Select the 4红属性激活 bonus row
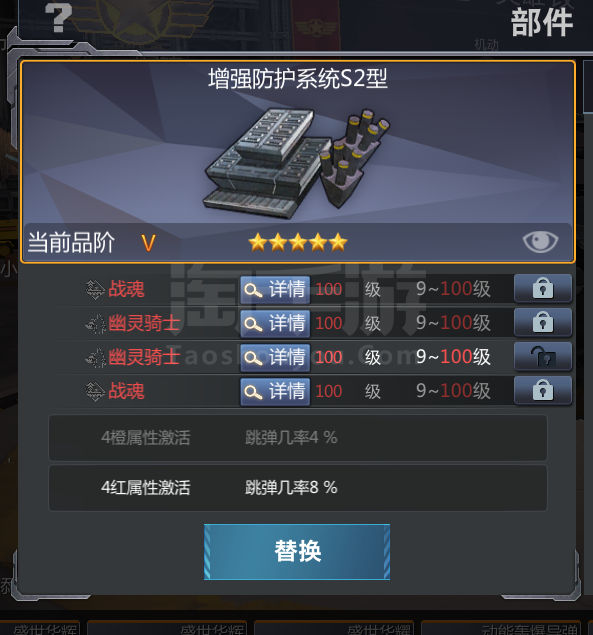Screen dimensions: 593x635 [298, 488]
